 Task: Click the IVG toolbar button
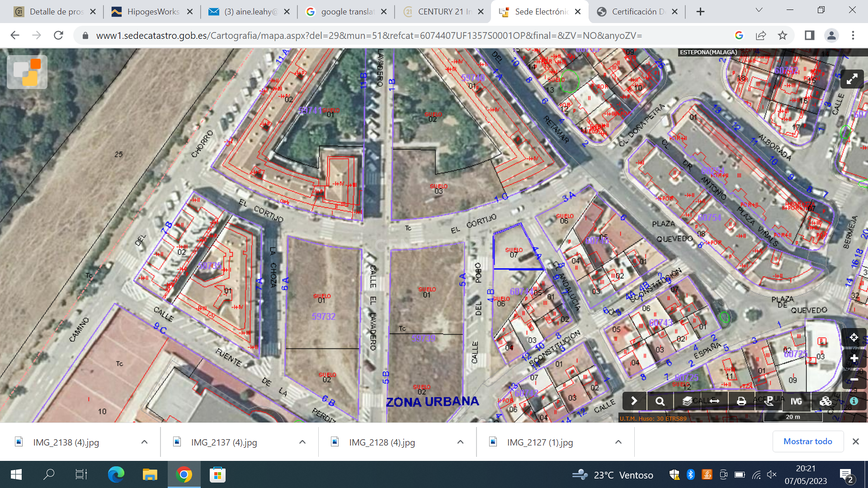[x=796, y=401]
